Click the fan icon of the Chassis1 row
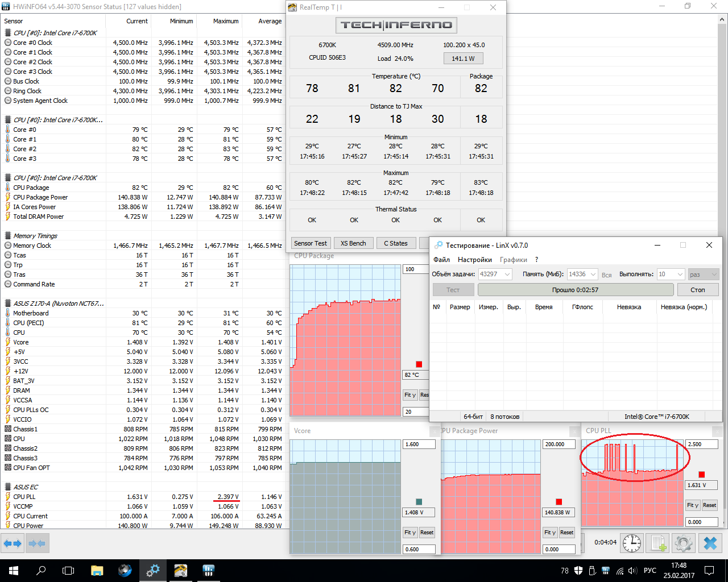 pos(8,429)
